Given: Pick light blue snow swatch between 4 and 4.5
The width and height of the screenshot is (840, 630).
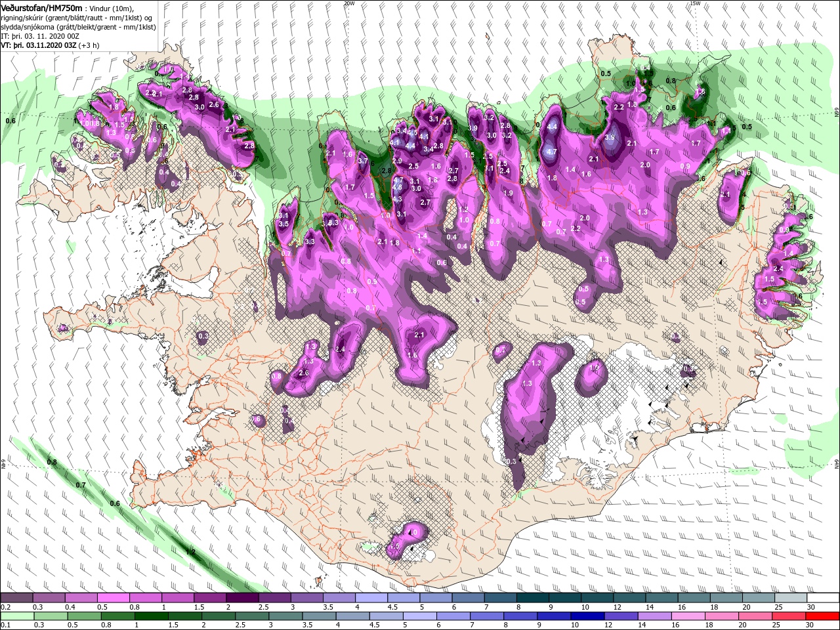Looking at the screenshot, I should (x=371, y=597).
